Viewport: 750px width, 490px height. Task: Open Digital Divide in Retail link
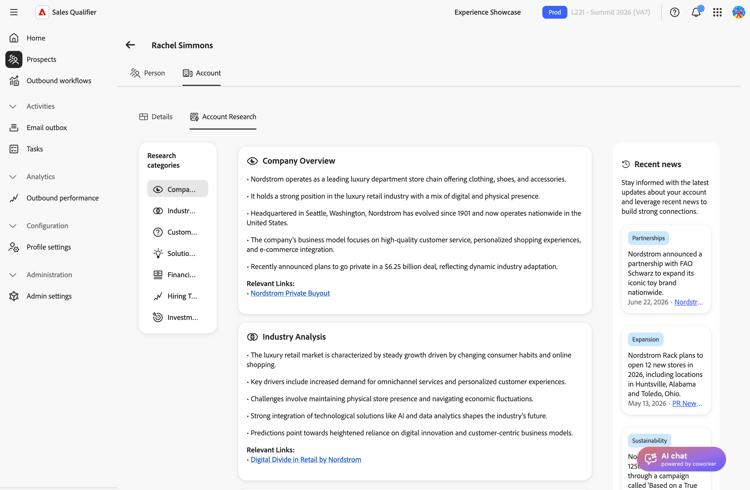coord(306,459)
